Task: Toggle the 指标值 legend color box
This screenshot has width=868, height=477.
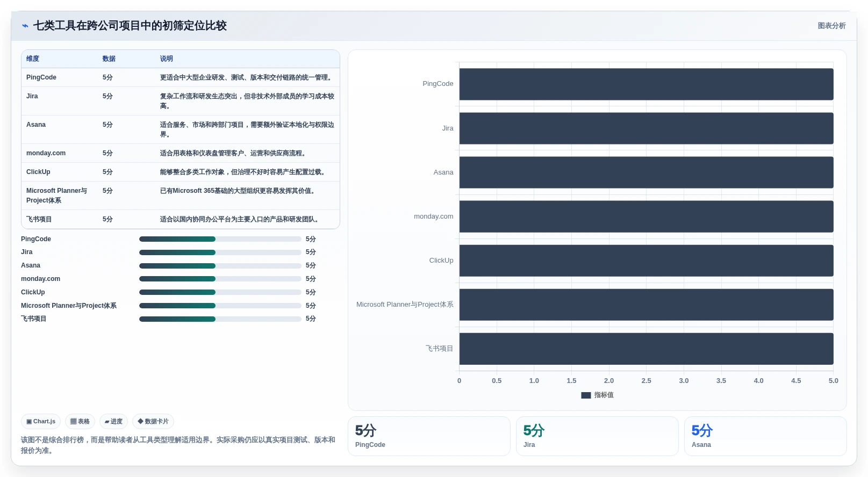Action: tap(586, 395)
